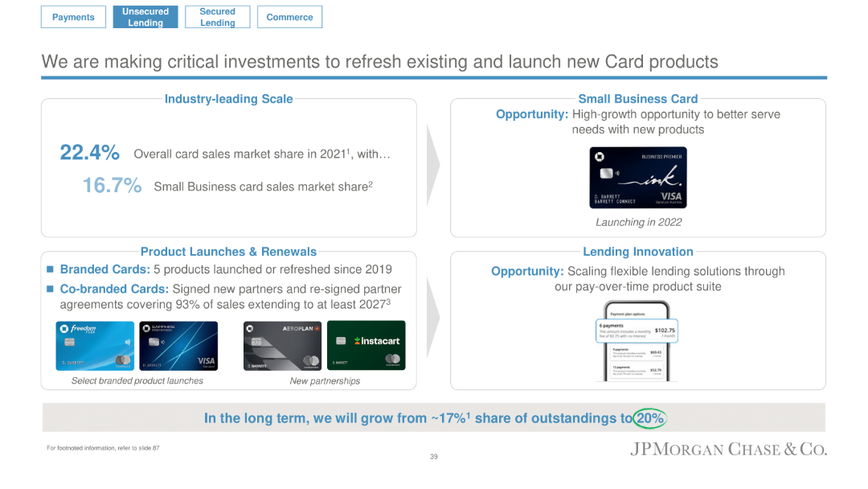Viewport: 868px width, 489px height.
Task: Select the Ink Business Premier card image
Action: coord(637,177)
